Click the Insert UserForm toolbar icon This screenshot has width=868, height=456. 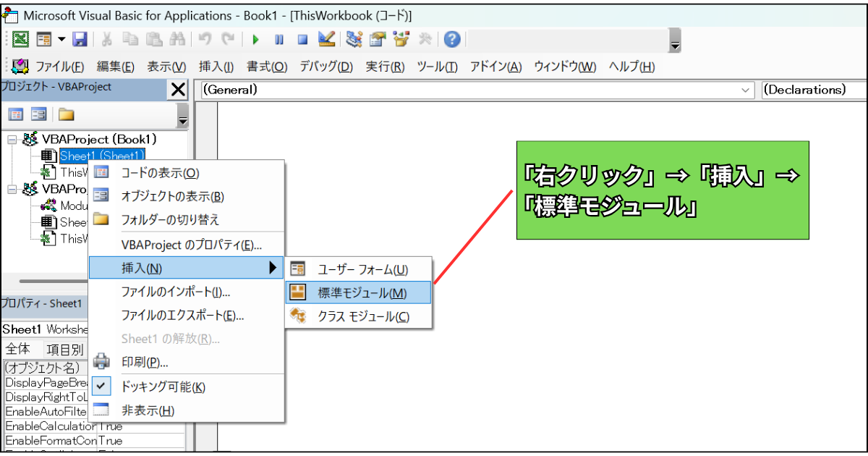(x=44, y=39)
